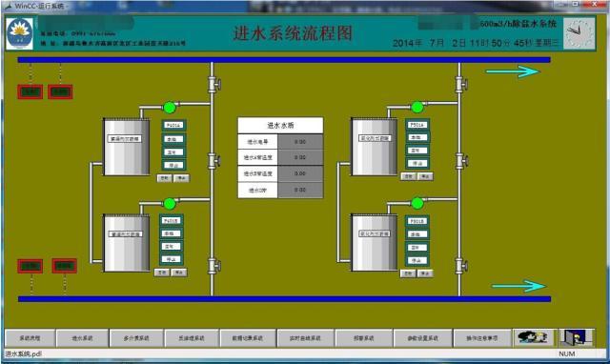Viewport: 610px width, 364px height.
Task: Click the P501B pump tag label
Action: [x=417, y=221]
